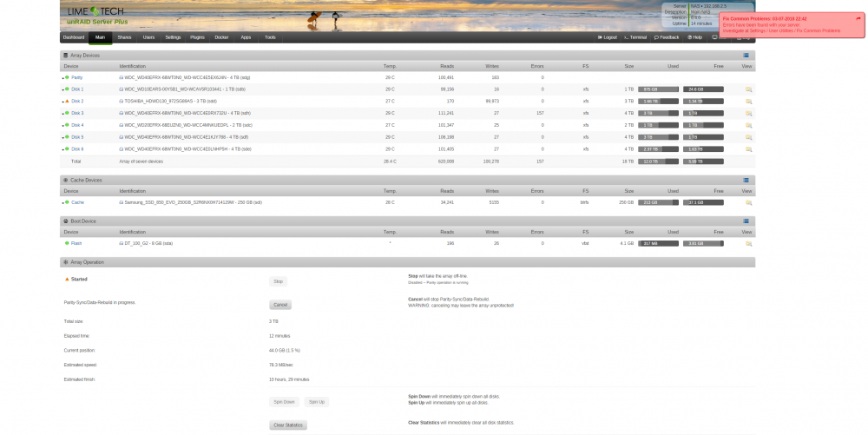
Task: Toggle Help in the top bar
Action: (x=694, y=37)
